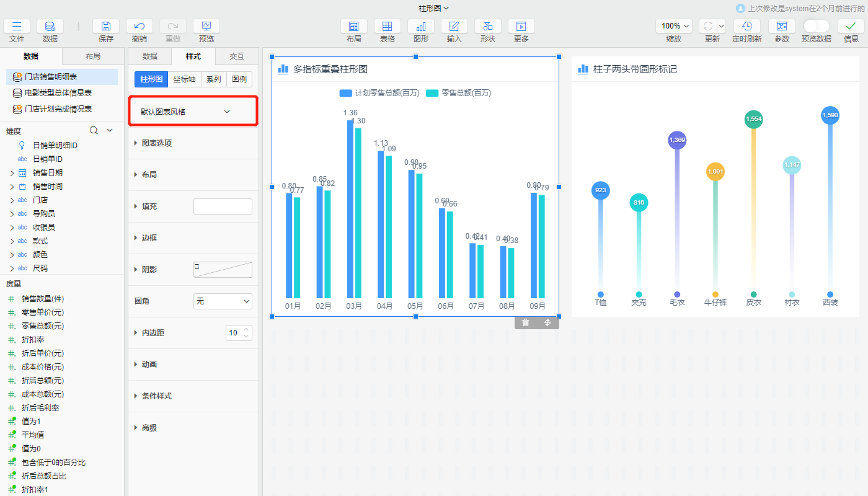868x496 pixels.
Task: Open the Chart (图形) component menu
Action: point(421,26)
